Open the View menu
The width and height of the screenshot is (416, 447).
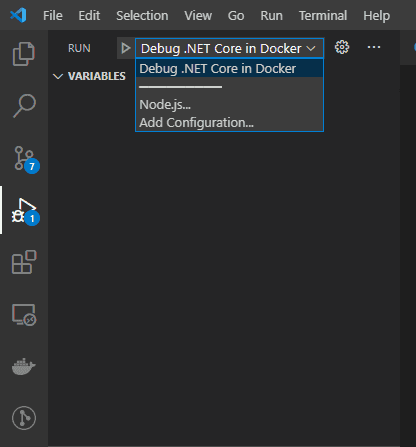coord(198,16)
